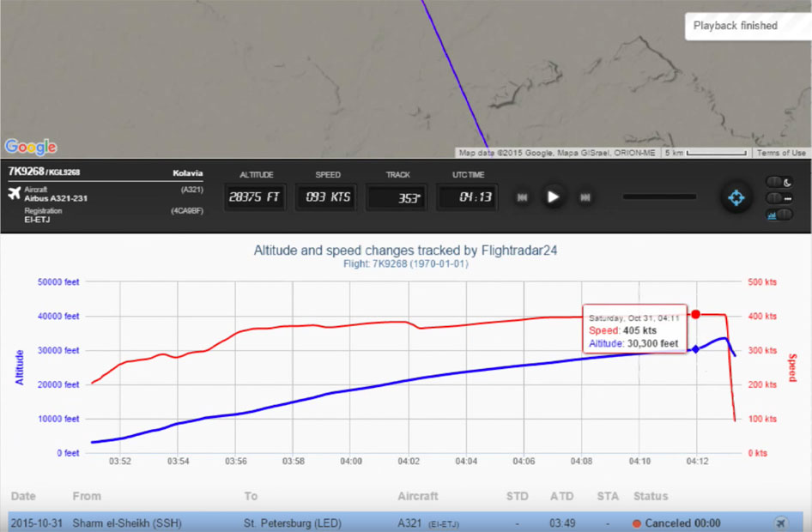812x532 pixels.
Task: Click Airbus A321-231 aircraft text
Action: point(56,198)
